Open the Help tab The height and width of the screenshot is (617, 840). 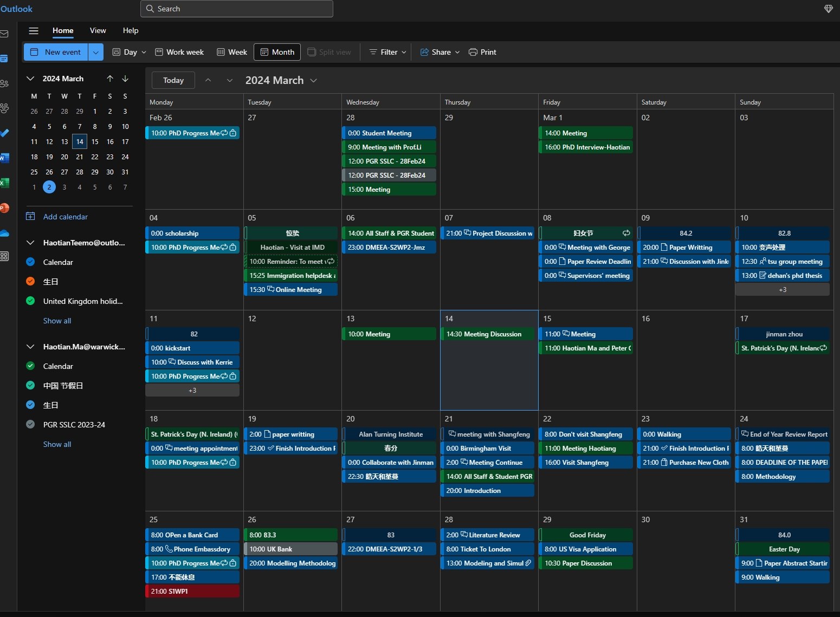pos(131,31)
